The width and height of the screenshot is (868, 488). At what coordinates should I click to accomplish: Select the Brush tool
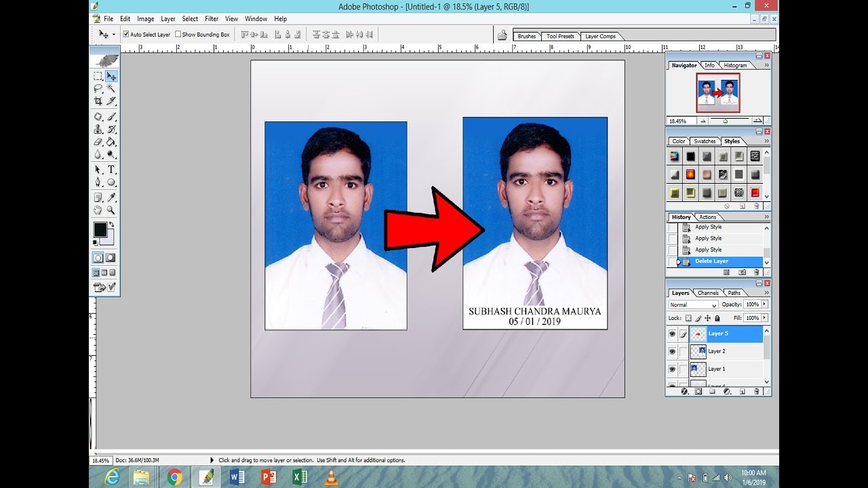point(111,117)
